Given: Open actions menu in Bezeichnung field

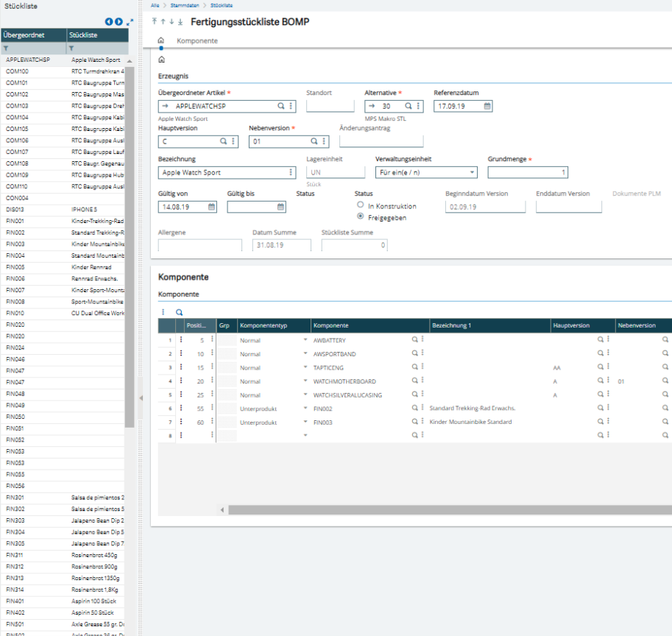Looking at the screenshot, I should pos(291,172).
